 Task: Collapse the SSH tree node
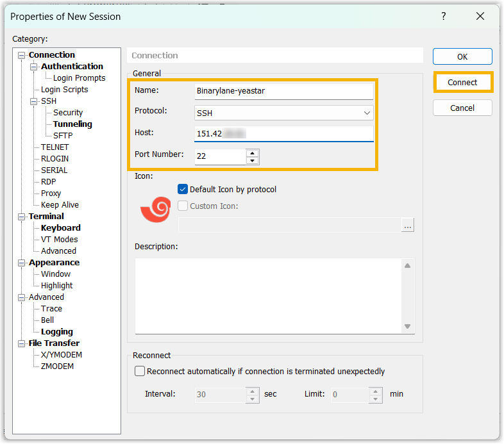click(34, 101)
